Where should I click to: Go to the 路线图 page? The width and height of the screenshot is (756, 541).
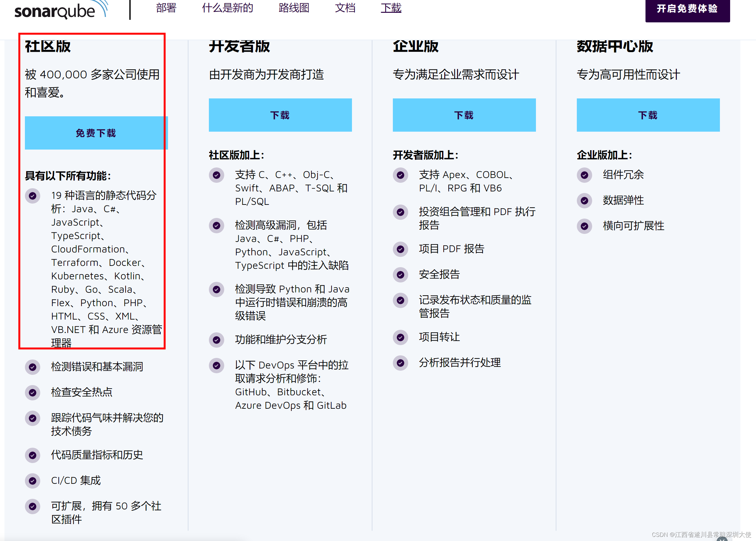(294, 8)
